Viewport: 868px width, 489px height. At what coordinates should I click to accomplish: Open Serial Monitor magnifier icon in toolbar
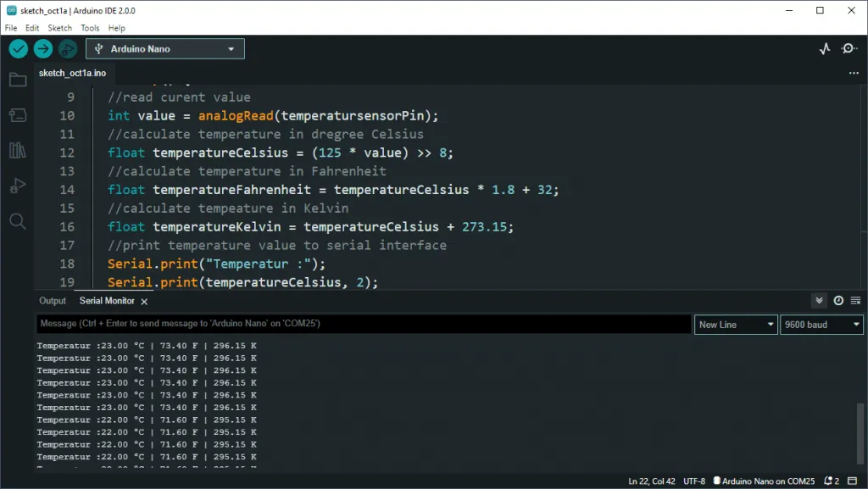click(x=849, y=49)
